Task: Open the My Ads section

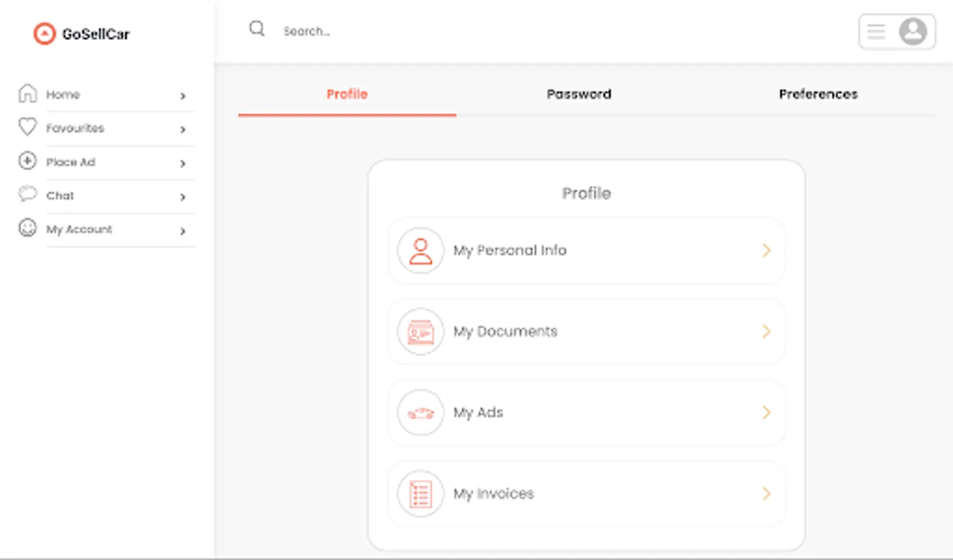Action: (x=586, y=413)
